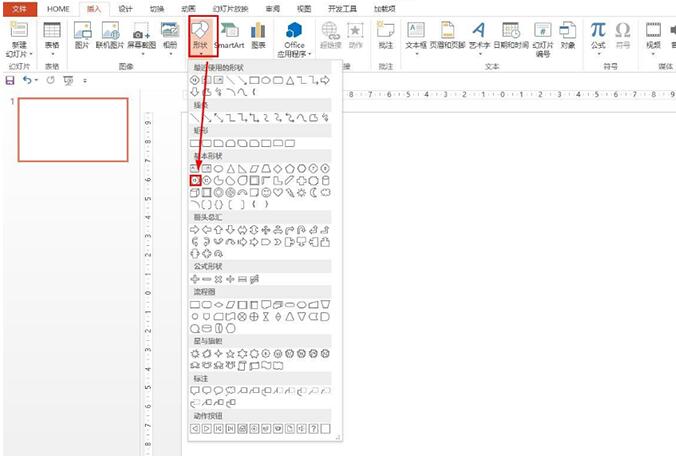Image resolution: width=676 pixels, height=459 pixels.
Task: Click the 图表 (Chart) icon
Action: (x=258, y=36)
